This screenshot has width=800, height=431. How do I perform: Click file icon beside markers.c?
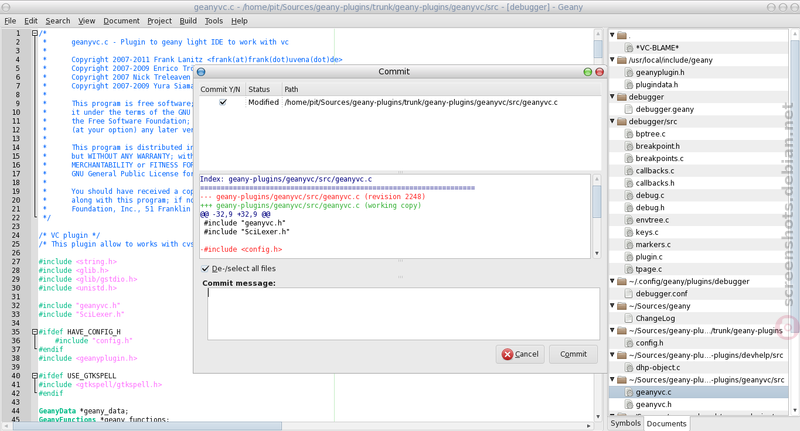[629, 244]
